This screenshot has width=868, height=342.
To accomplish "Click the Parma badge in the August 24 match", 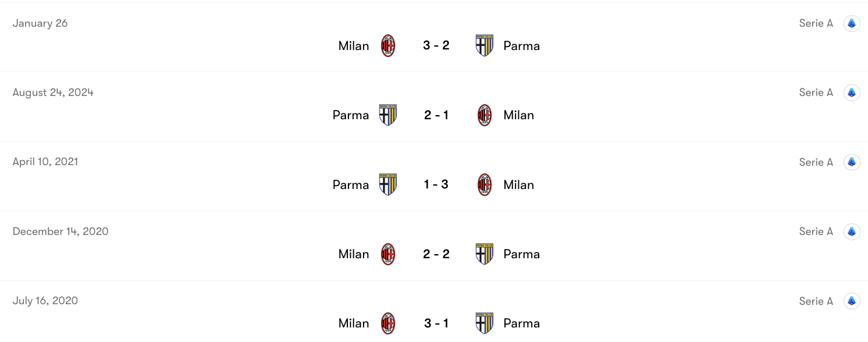I will 389,115.
